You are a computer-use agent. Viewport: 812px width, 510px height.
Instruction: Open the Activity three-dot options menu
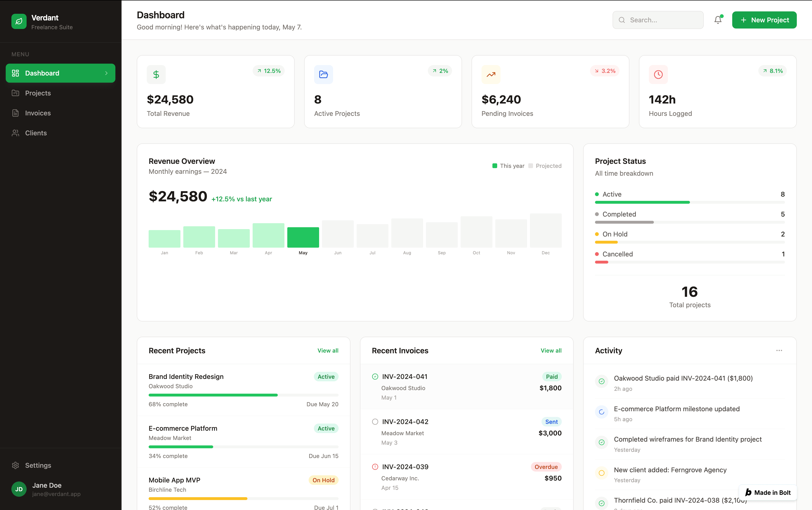coord(779,350)
